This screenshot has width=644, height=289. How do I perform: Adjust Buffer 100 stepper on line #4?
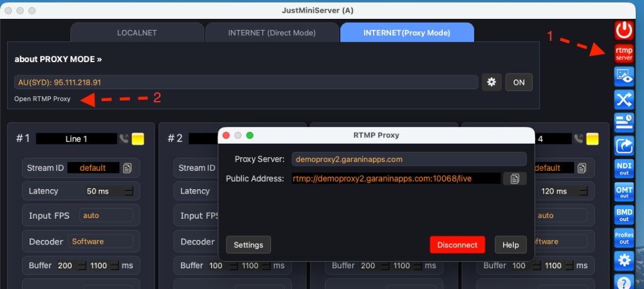coord(536,266)
